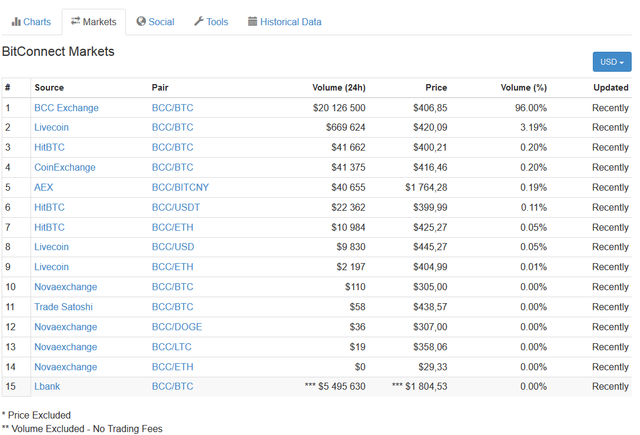Click the $445,27 price cell
The height and width of the screenshot is (435, 640).
click(430, 247)
